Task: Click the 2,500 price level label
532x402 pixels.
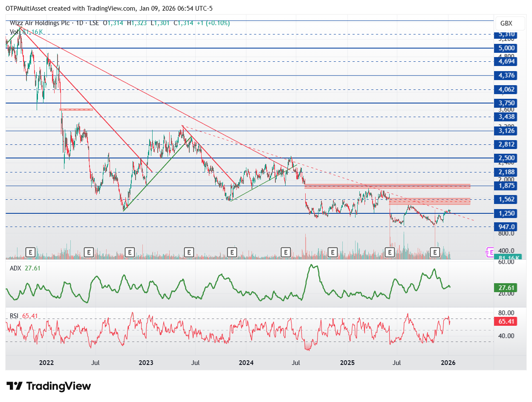Action: 505,158
